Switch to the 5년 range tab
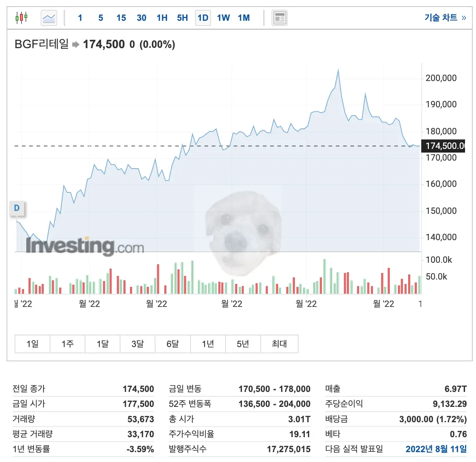Screen dimensions: 476x462 coord(243,344)
